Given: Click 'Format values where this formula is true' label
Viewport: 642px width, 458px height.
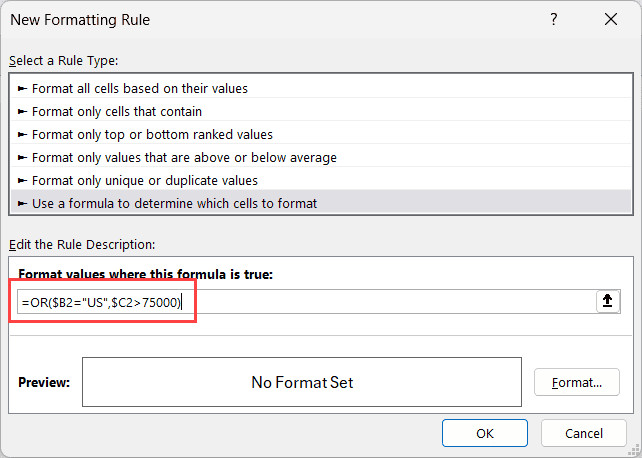Looking at the screenshot, I should tap(145, 274).
